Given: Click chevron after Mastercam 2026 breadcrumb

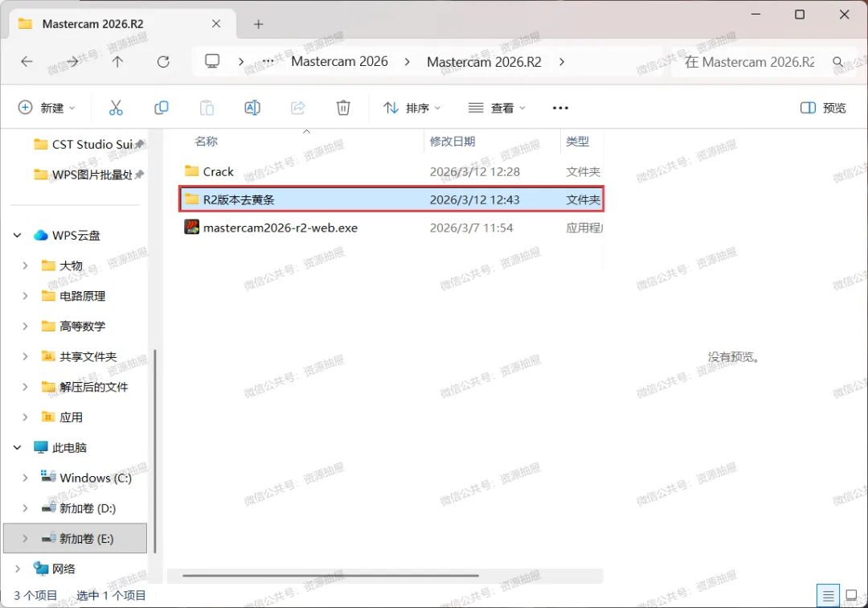Looking at the screenshot, I should coord(407,61).
